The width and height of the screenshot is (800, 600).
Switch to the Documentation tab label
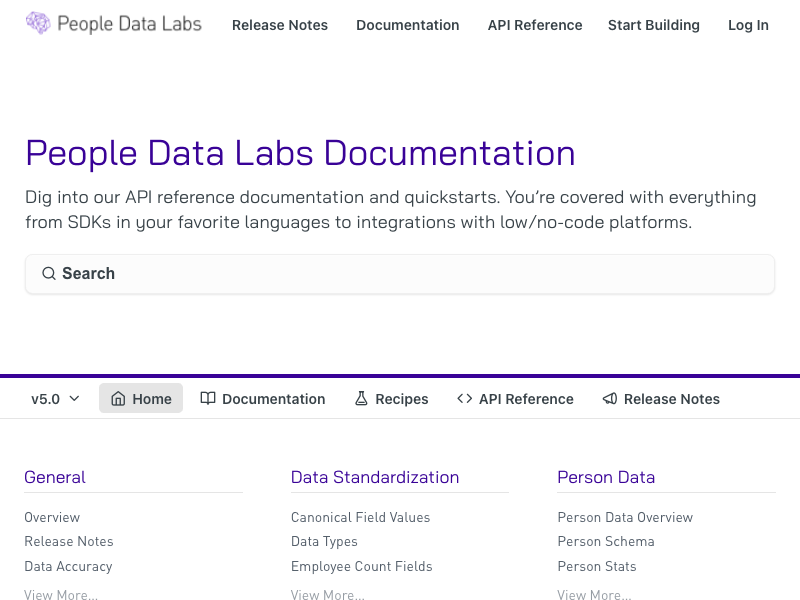coord(273,399)
